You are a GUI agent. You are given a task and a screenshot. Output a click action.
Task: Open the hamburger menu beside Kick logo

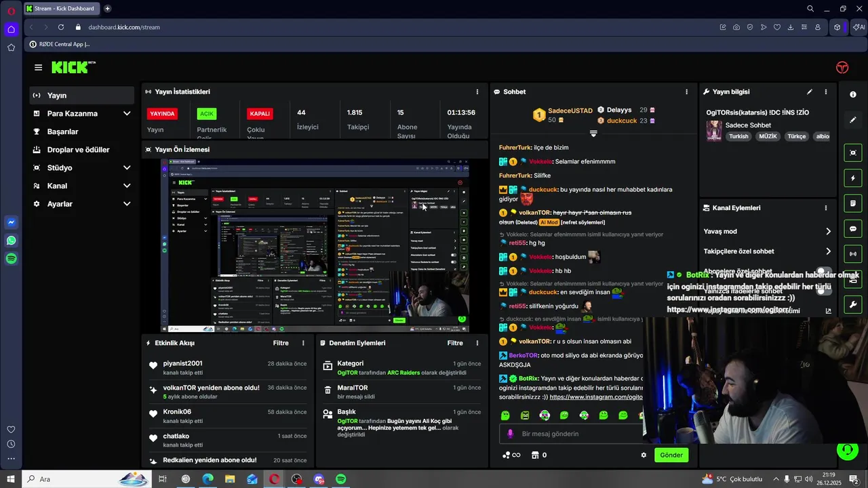[x=38, y=67]
